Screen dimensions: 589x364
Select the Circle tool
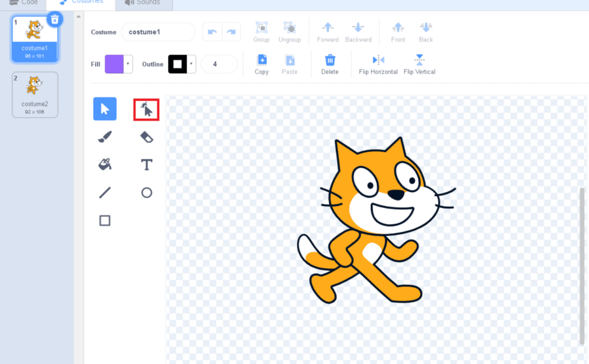click(146, 192)
